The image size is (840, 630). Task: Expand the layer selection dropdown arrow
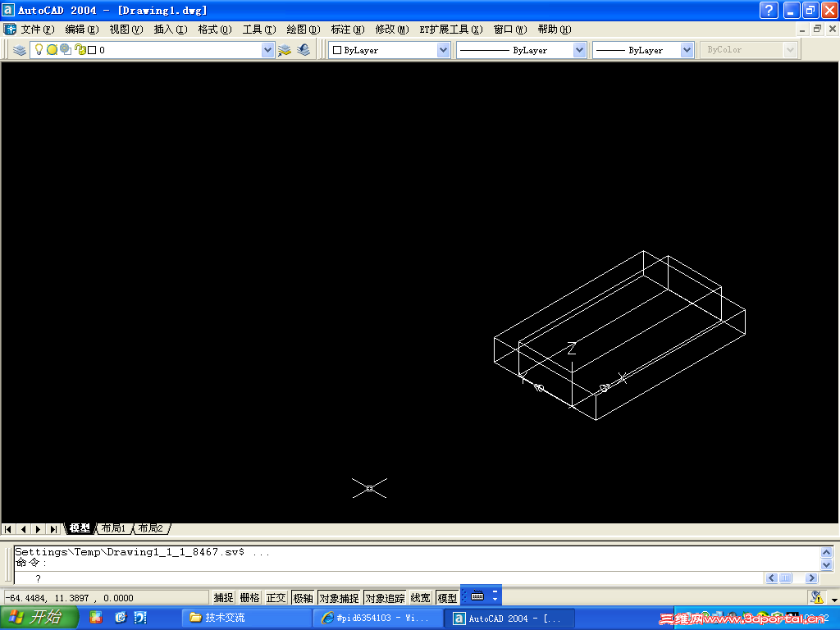(x=268, y=50)
